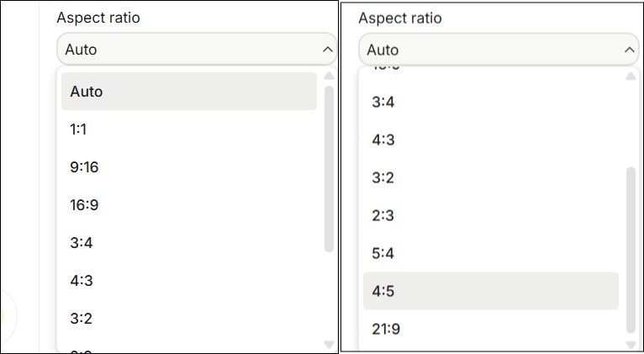644x354 pixels.
Task: Click the right list's scroll-up arrow
Action: [631, 77]
